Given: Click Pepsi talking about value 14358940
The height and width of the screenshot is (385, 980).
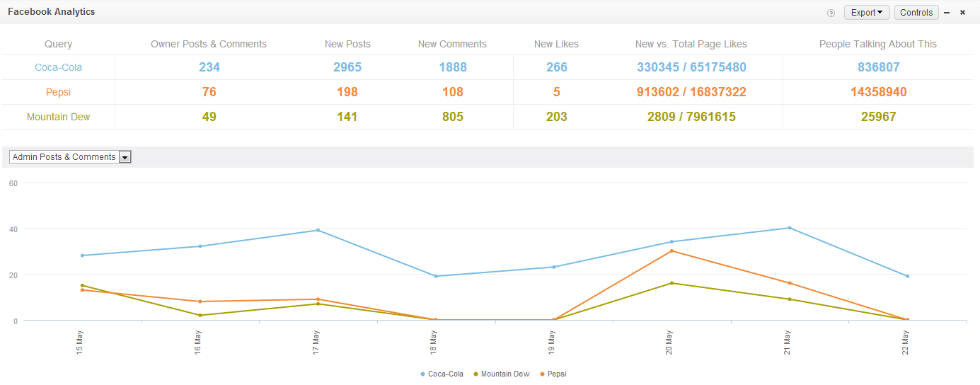Looking at the screenshot, I should point(878,92).
